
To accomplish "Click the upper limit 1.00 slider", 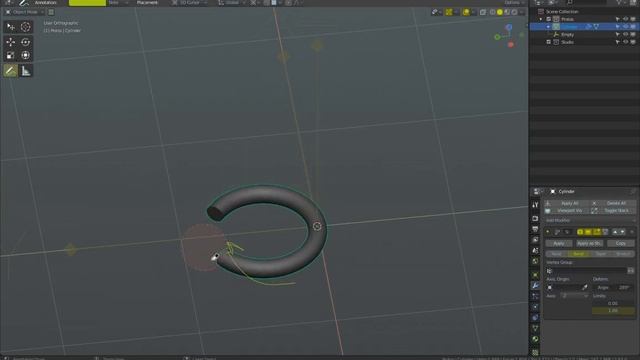I will click(x=613, y=311).
